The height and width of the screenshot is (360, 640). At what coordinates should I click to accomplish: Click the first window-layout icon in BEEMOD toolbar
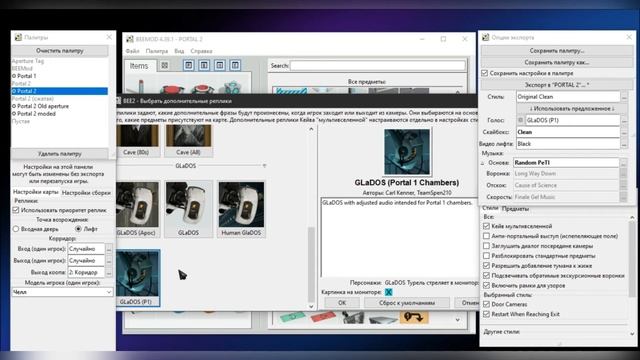tap(189, 65)
